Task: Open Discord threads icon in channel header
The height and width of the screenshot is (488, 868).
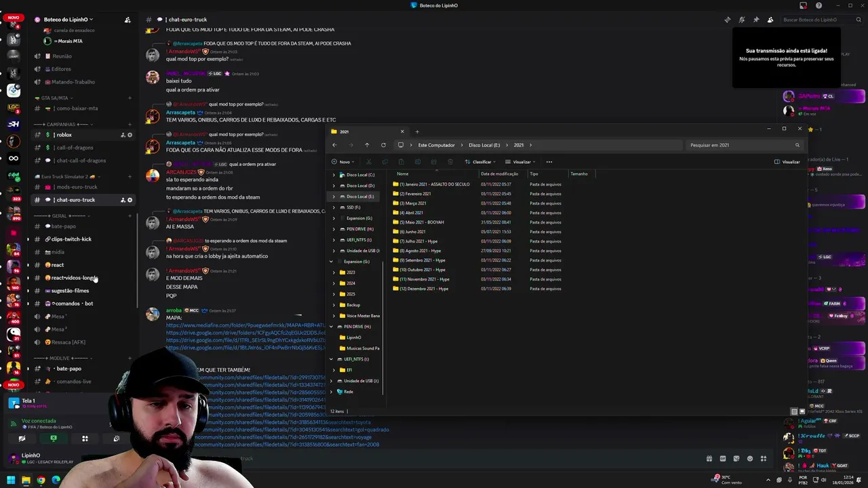Action: click(x=728, y=20)
